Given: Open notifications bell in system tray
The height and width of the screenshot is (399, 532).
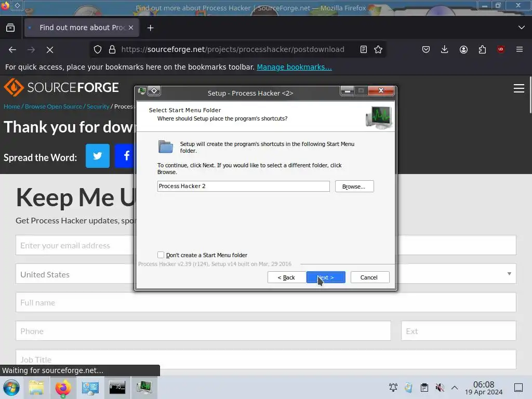Looking at the screenshot, I should pos(393,388).
